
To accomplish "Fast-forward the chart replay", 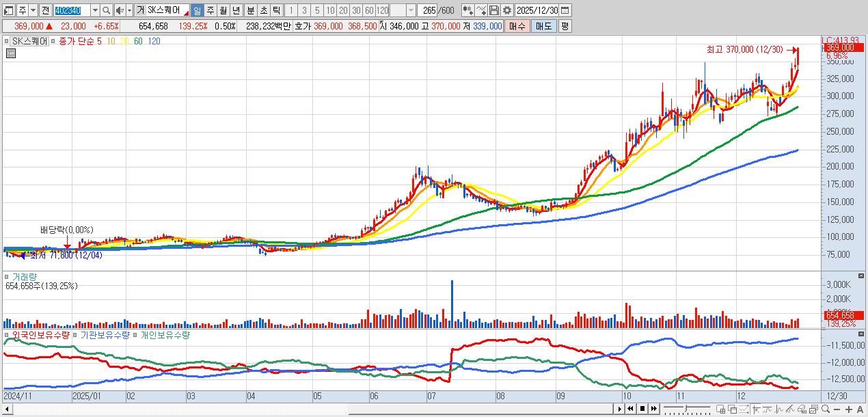I will (x=654, y=409).
